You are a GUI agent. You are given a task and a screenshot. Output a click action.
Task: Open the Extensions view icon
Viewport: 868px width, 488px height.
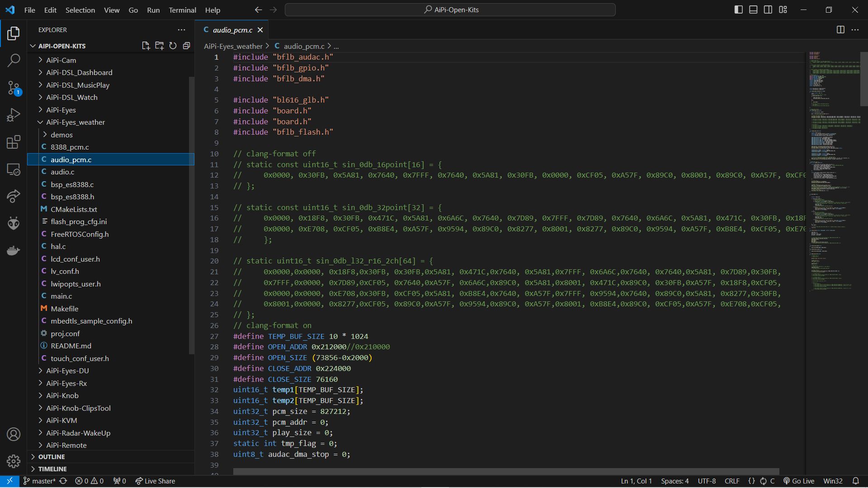(14, 142)
